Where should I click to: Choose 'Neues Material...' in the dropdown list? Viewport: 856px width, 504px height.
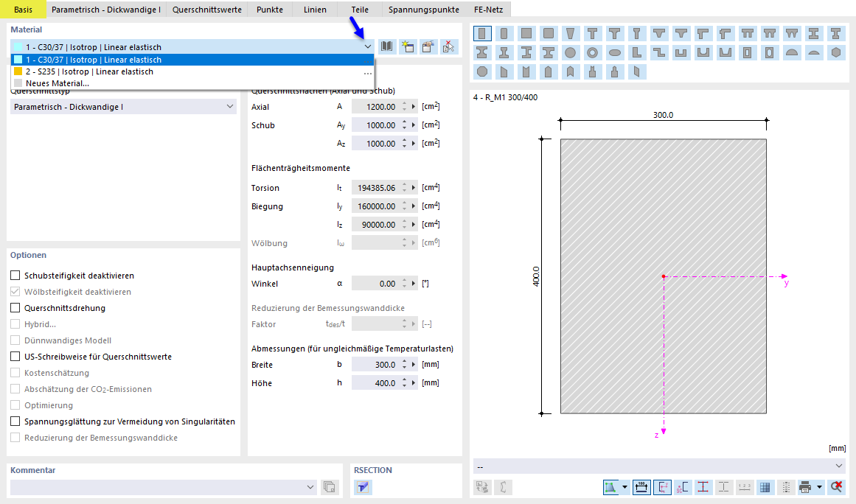192,83
